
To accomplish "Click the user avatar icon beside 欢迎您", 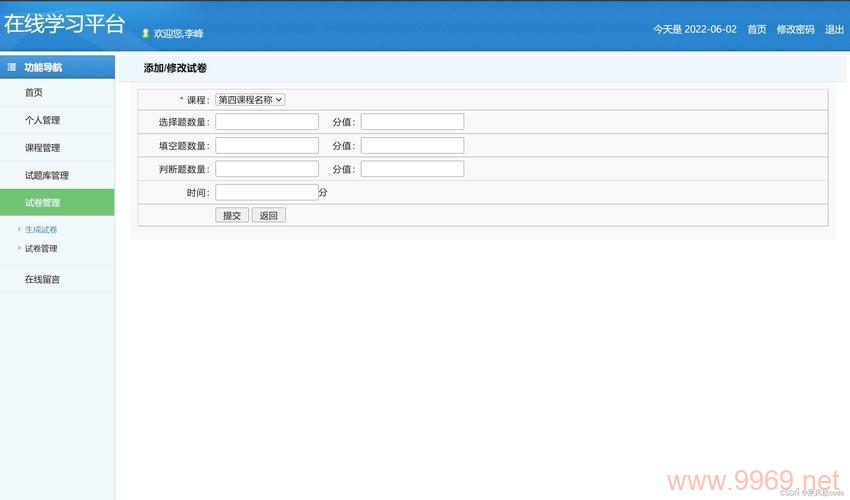I will tap(145, 33).
